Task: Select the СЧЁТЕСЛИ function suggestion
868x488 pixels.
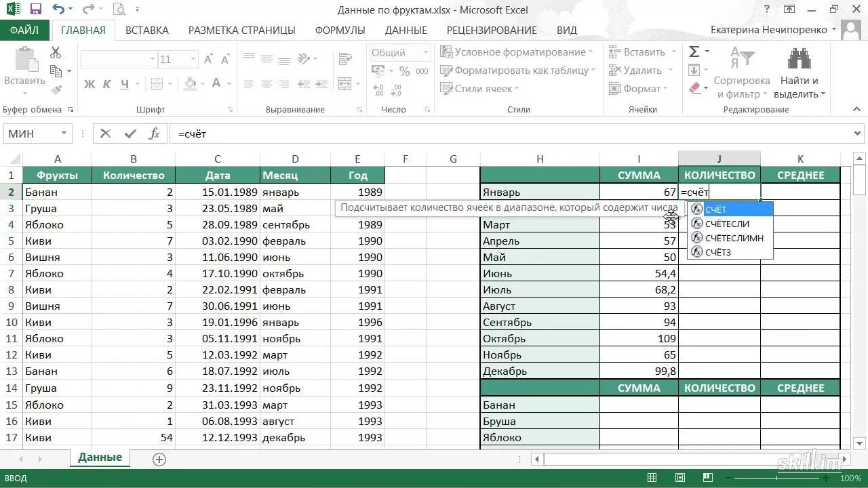Action: (730, 224)
